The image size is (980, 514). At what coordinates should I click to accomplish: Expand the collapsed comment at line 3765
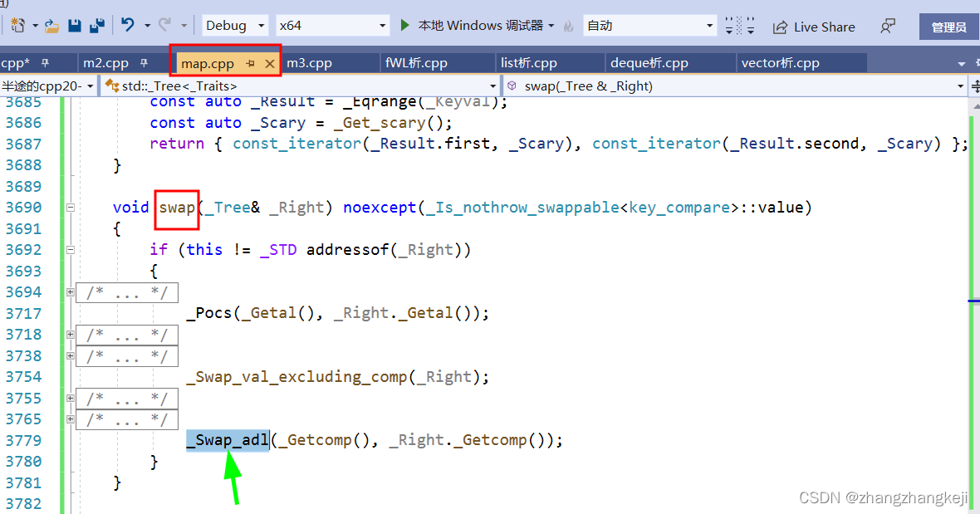click(x=71, y=419)
